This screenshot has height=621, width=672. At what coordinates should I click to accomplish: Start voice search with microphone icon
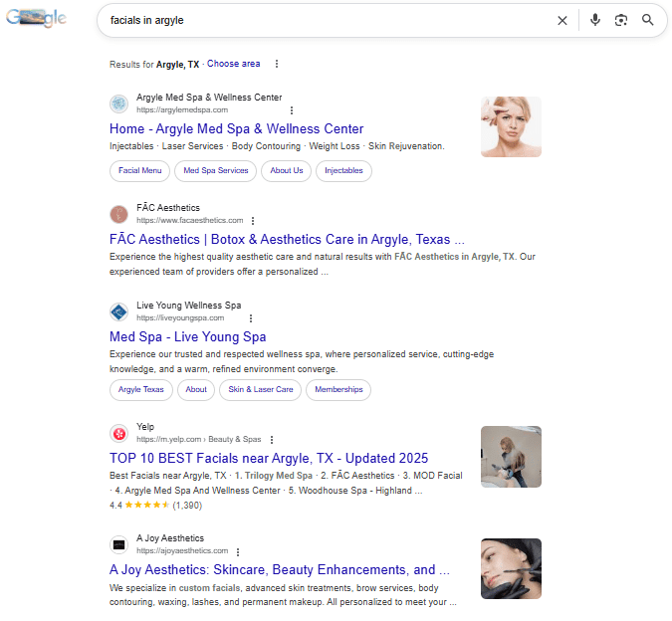[x=595, y=20]
